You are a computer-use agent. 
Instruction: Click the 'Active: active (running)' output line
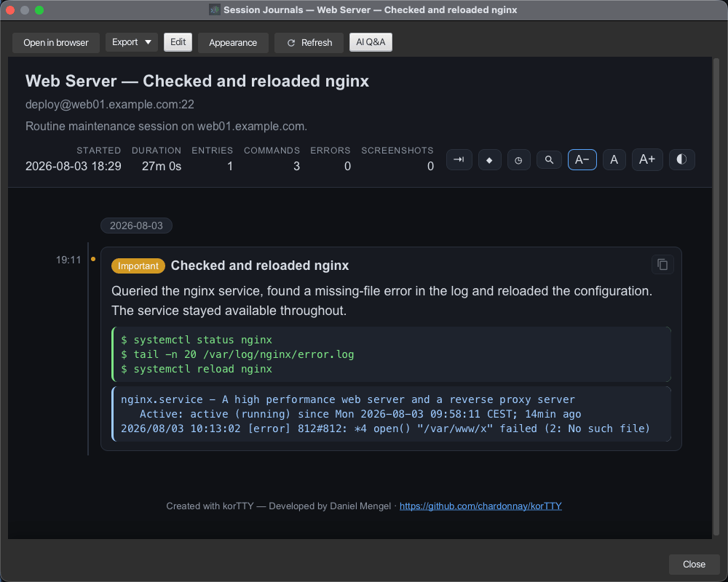360,414
